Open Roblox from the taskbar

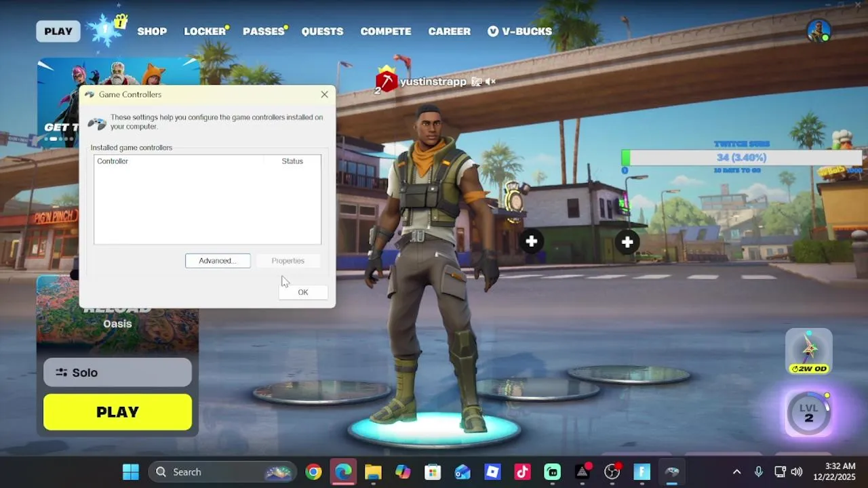pos(492,472)
